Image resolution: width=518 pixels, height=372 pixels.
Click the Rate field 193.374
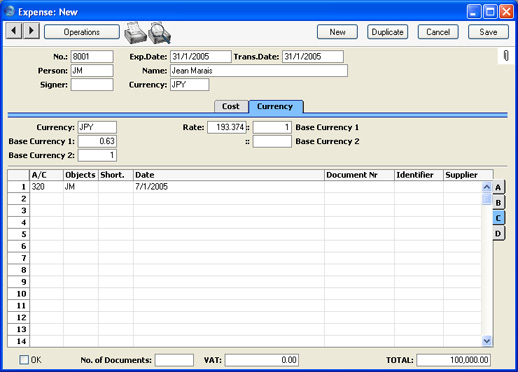coord(227,127)
